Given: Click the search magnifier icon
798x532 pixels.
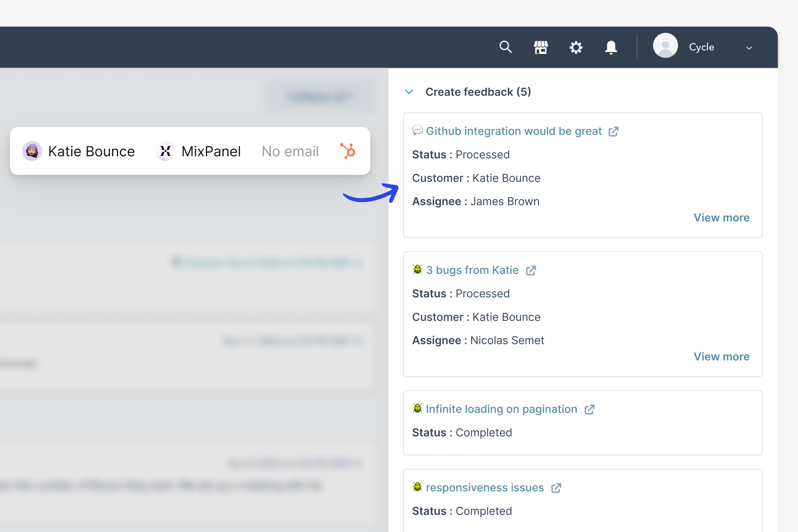Looking at the screenshot, I should [505, 47].
